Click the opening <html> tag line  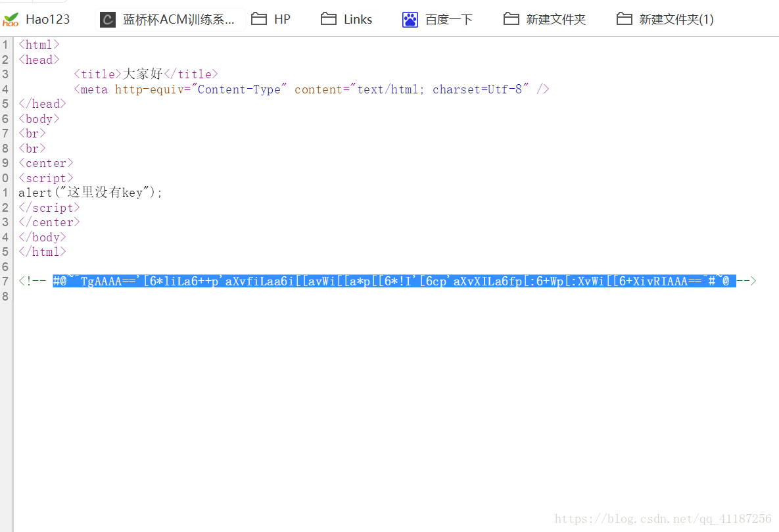pyautogui.click(x=39, y=45)
